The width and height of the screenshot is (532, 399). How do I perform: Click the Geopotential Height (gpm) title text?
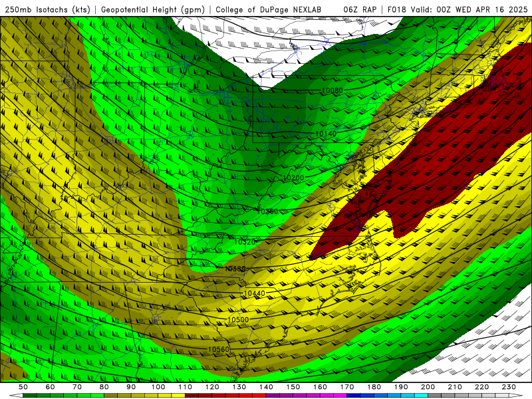[153, 9]
